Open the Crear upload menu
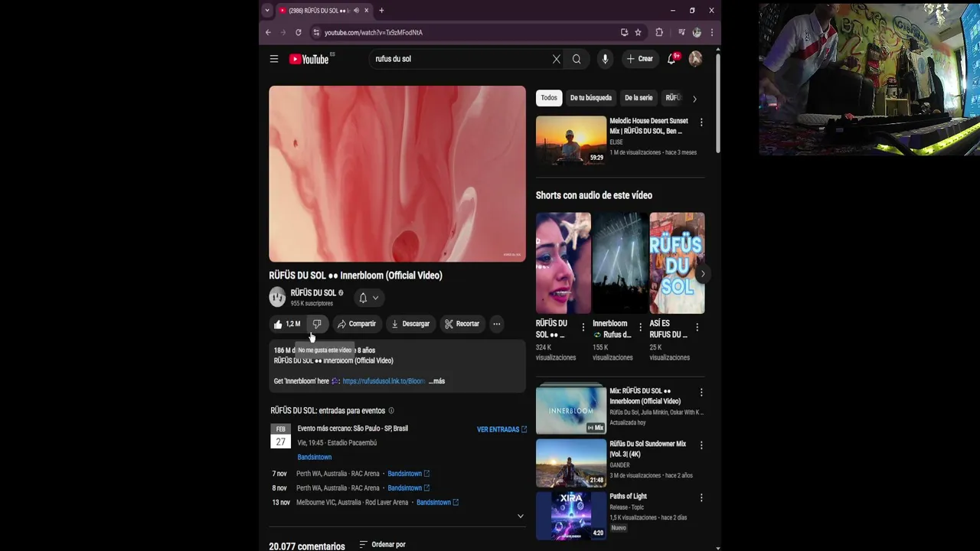This screenshot has width=980, height=551. (x=640, y=59)
